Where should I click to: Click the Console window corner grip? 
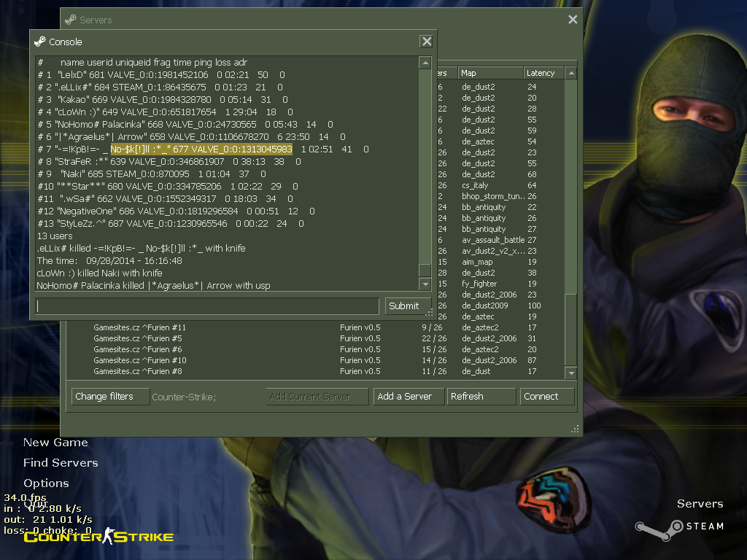(x=429, y=312)
